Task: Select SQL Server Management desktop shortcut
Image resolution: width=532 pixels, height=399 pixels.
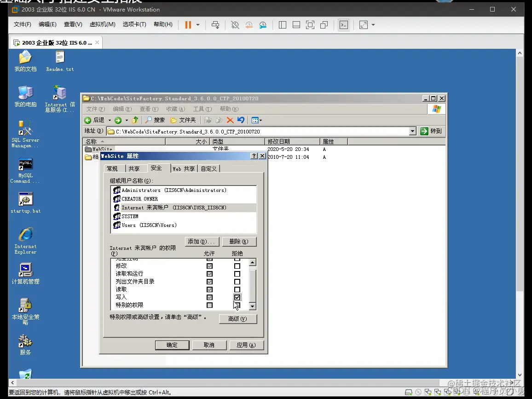Action: click(25, 134)
